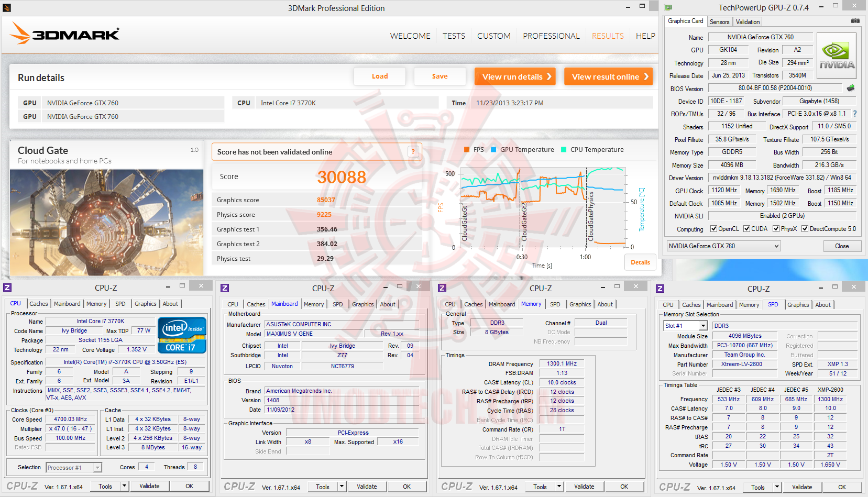Viewport: 868px width, 497px height.
Task: Click the motherboard model MAXIMUS V GENE
Action: coord(314,334)
